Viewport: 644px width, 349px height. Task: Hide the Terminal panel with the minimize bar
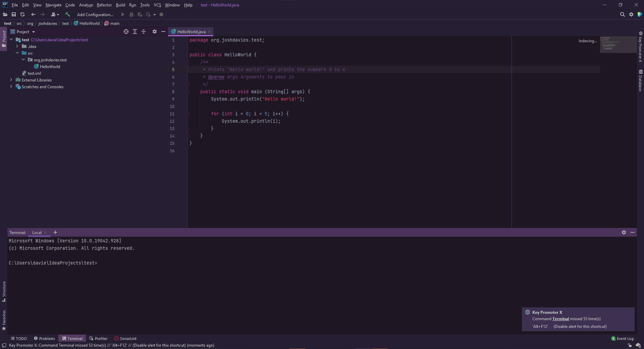click(x=633, y=232)
